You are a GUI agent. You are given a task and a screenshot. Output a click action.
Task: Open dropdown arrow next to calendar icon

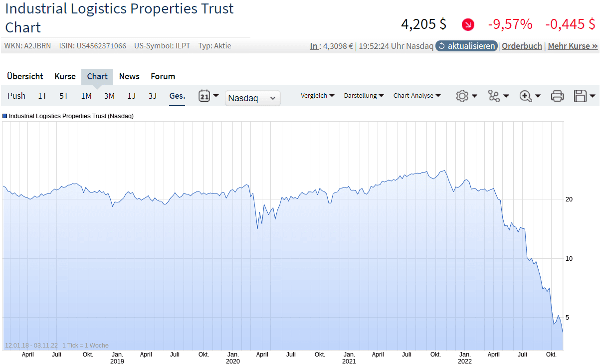coord(216,95)
